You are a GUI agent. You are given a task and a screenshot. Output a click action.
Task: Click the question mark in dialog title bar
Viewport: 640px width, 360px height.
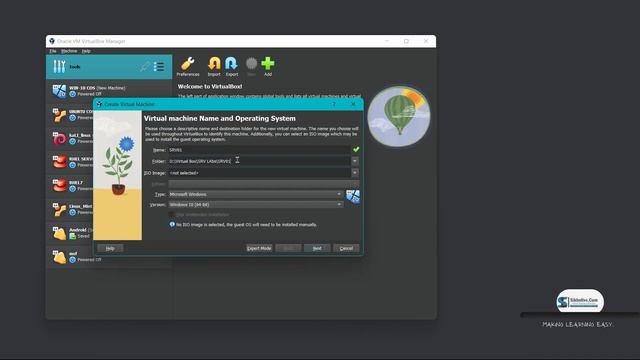(334, 104)
